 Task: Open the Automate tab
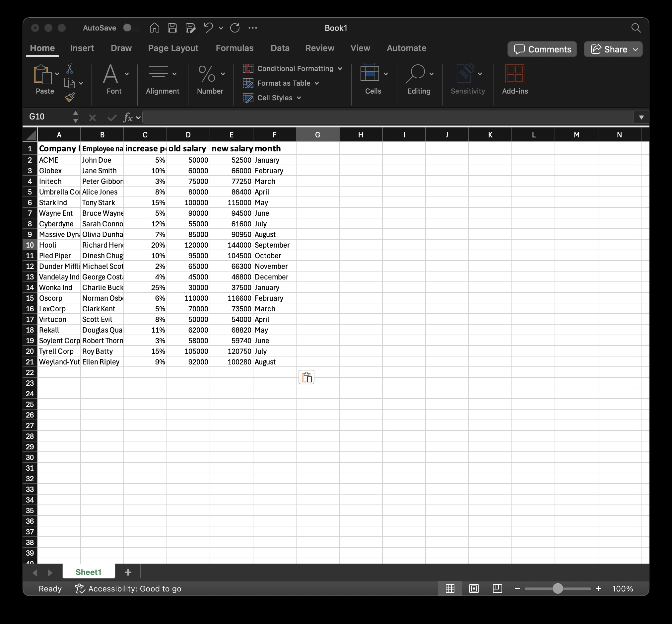point(406,48)
